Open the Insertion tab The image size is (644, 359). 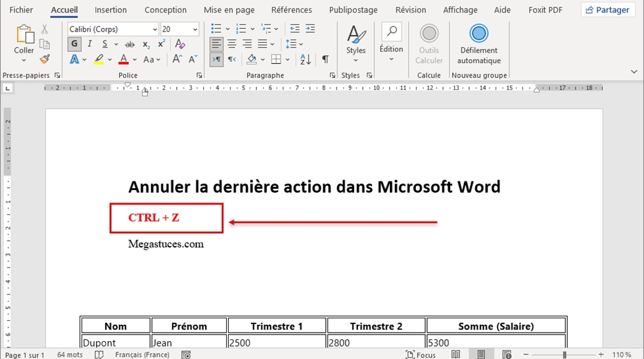coord(110,10)
